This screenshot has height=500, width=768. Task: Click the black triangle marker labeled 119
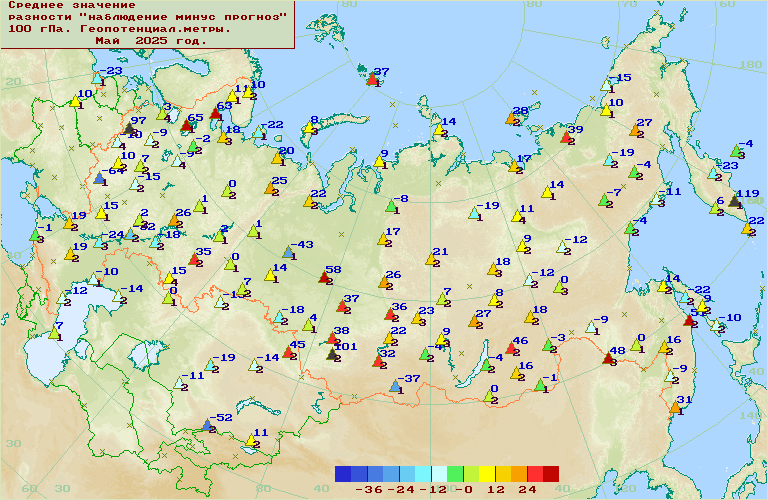tap(735, 201)
